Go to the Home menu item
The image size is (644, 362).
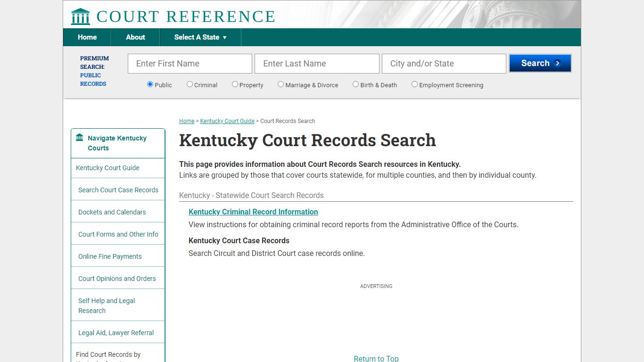[x=87, y=37]
